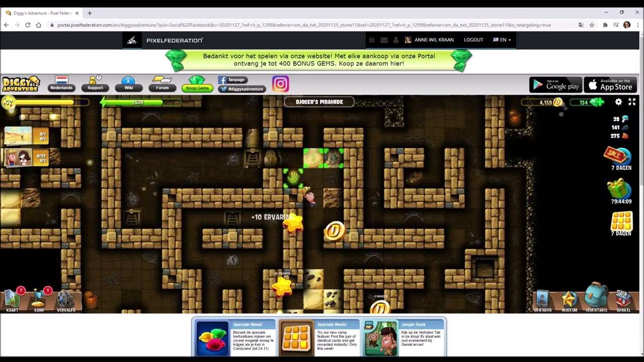Viewport: 644px width, 362px height.
Task: Open game settings gear icon
Action: [618, 102]
